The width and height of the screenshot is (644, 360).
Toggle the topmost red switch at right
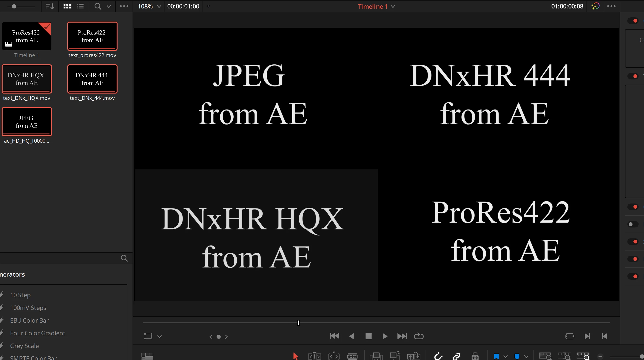[633, 21]
